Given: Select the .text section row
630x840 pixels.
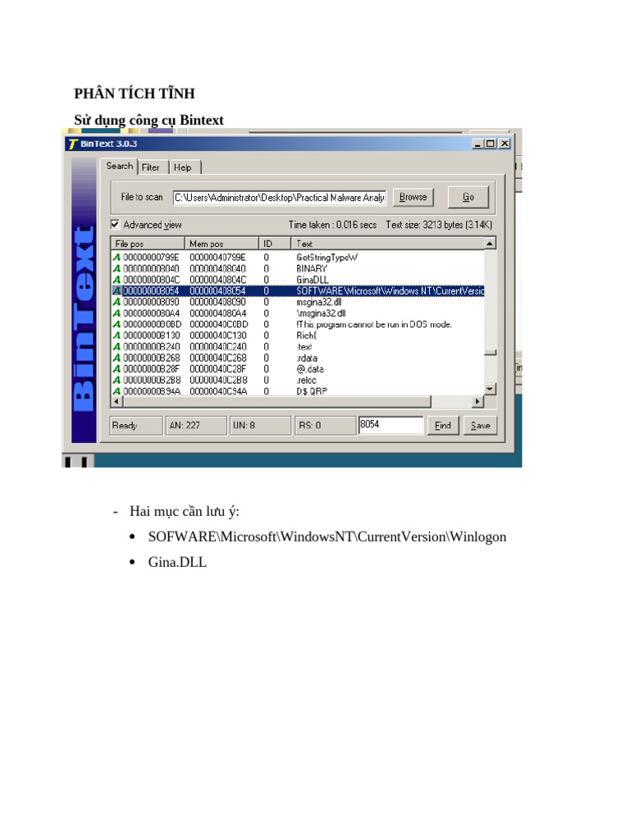Looking at the screenshot, I should coord(298,347).
